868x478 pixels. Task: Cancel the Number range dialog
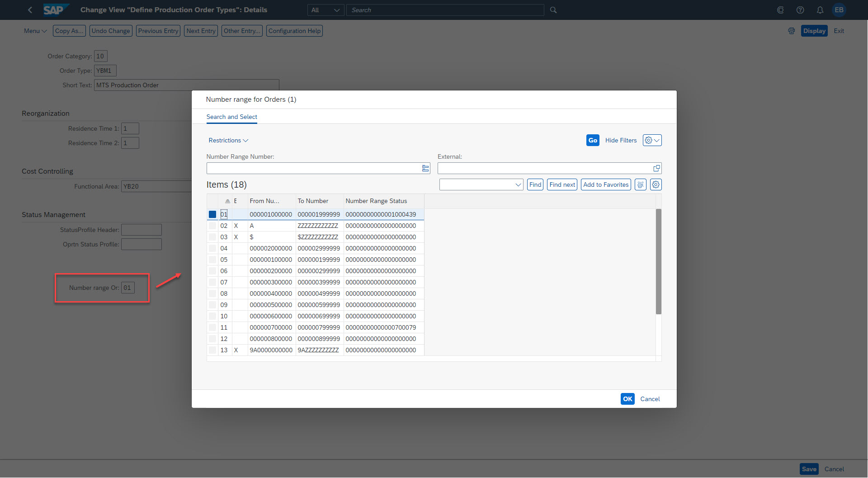click(x=650, y=399)
